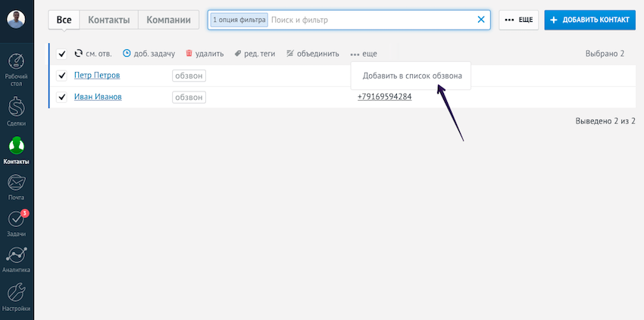Switch to the Компании tab
644x320 pixels.
click(168, 20)
